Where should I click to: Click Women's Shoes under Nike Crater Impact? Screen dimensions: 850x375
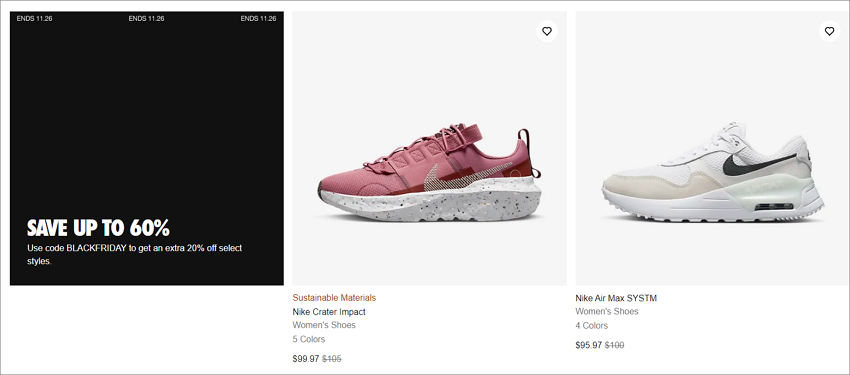(324, 325)
